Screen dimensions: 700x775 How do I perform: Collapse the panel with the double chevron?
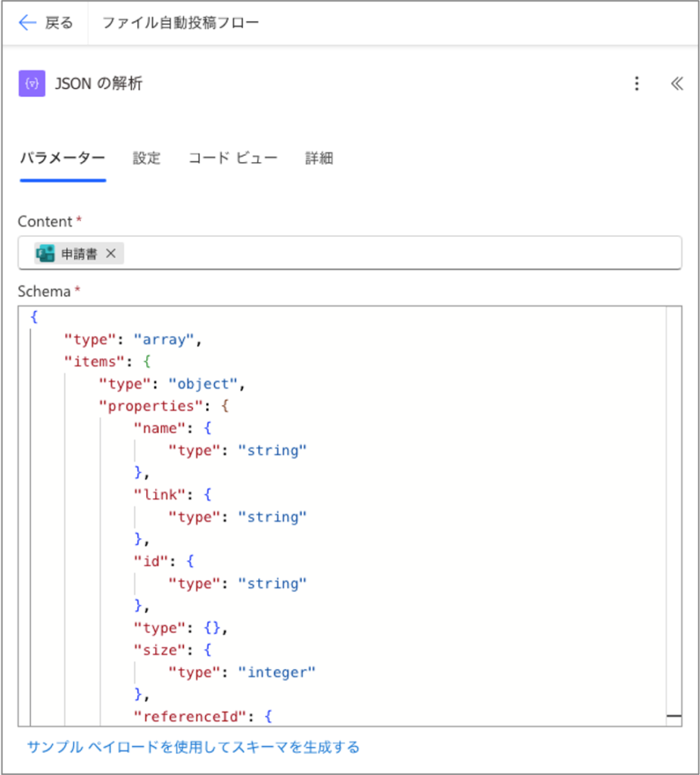coord(677,84)
